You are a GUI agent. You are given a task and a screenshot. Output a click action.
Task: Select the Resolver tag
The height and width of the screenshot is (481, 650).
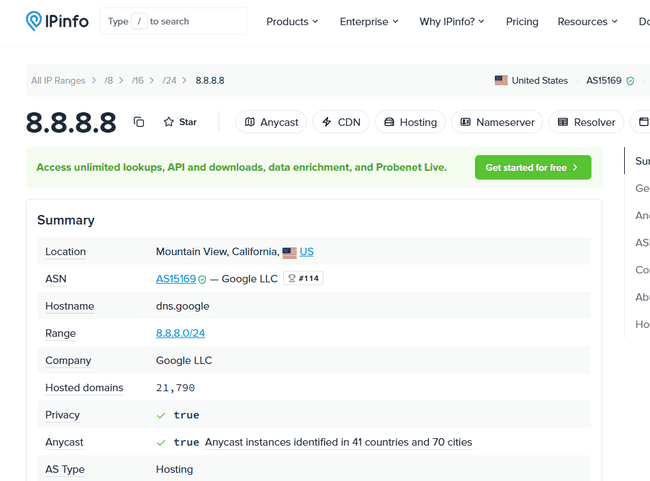(586, 122)
